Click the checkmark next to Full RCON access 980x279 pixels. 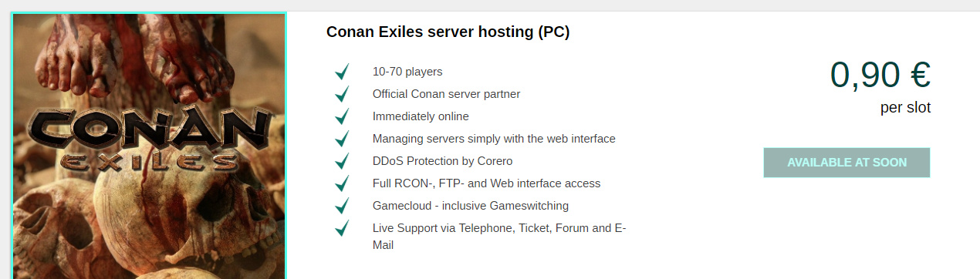pos(342,183)
